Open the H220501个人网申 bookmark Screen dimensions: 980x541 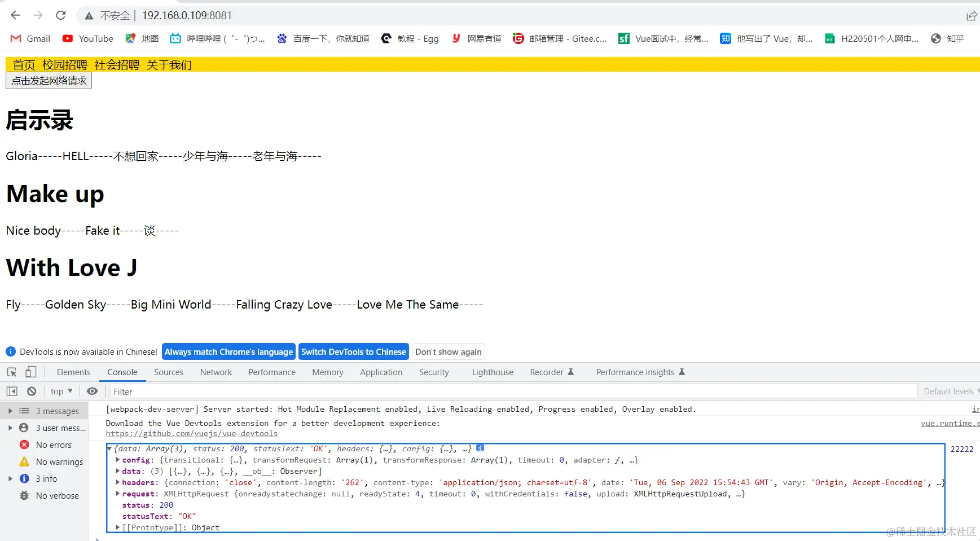872,38
